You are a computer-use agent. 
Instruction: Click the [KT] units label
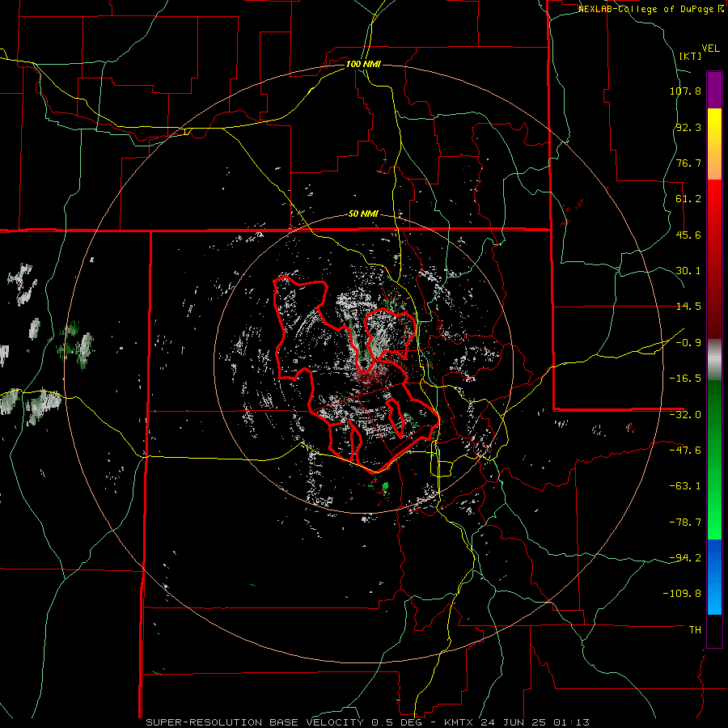[691, 56]
